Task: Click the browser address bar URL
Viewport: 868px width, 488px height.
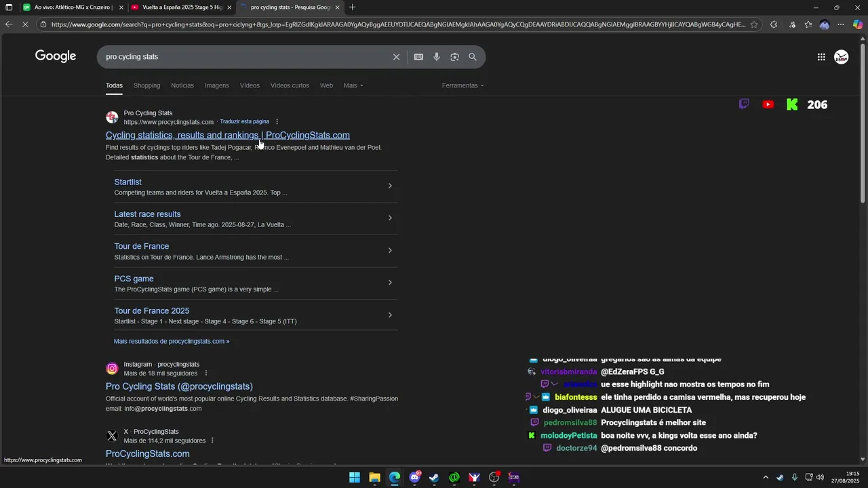Action: (x=398, y=24)
